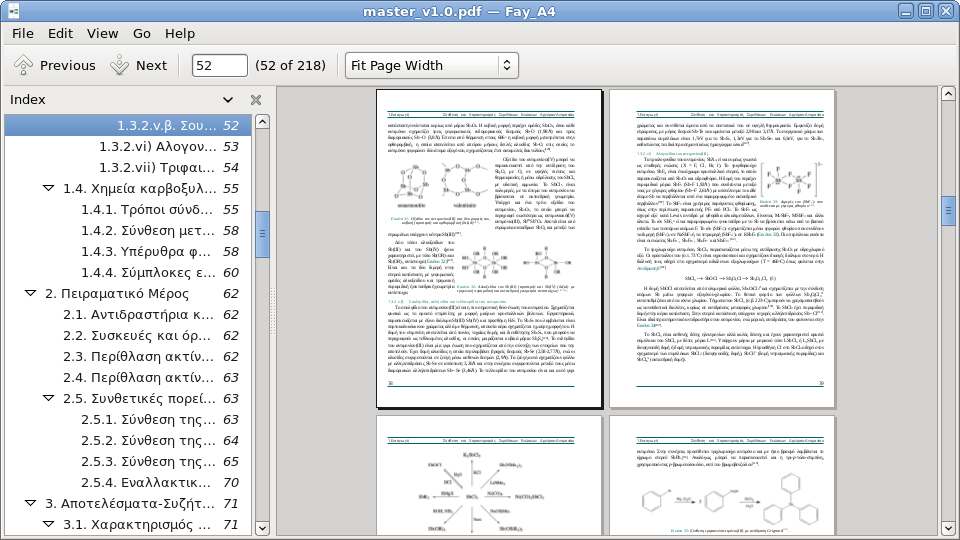Open the Index sidebar chooser dropdown
960x540 pixels.
(228, 100)
